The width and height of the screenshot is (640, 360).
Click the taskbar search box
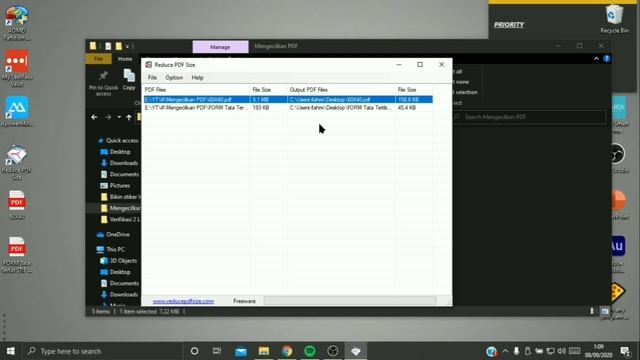tap(102, 351)
